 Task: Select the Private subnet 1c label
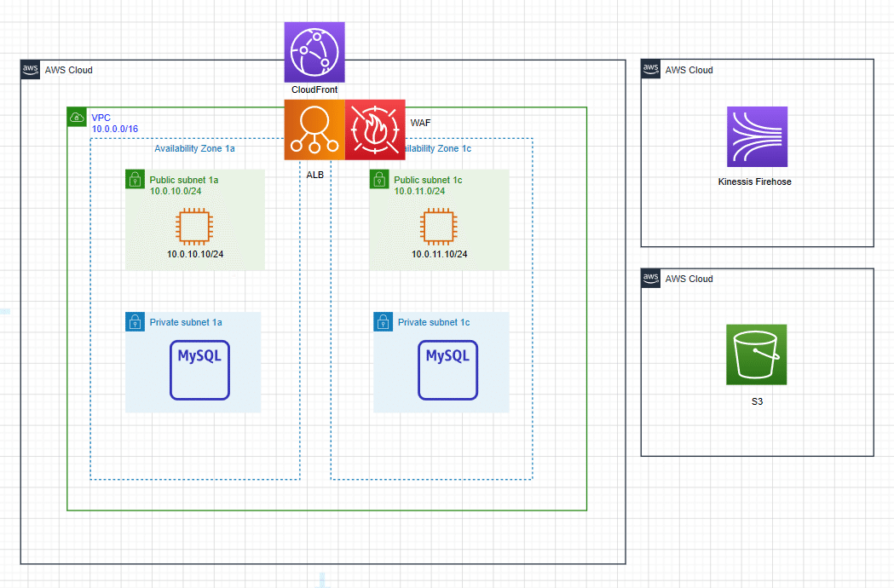433,322
